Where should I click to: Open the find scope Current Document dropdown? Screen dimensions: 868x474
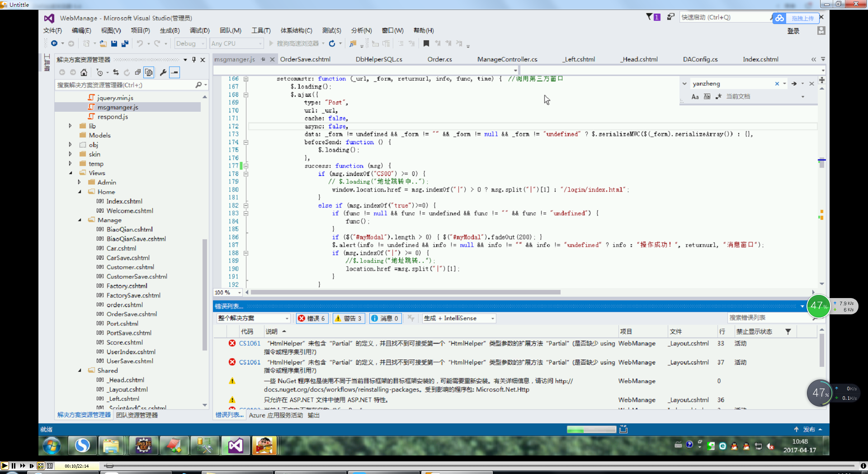(x=803, y=96)
